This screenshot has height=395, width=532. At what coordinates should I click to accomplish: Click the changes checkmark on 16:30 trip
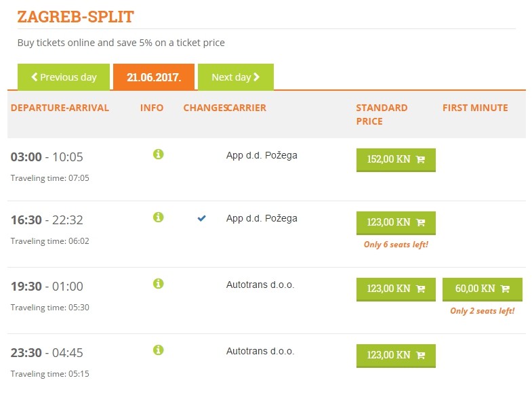(x=201, y=218)
